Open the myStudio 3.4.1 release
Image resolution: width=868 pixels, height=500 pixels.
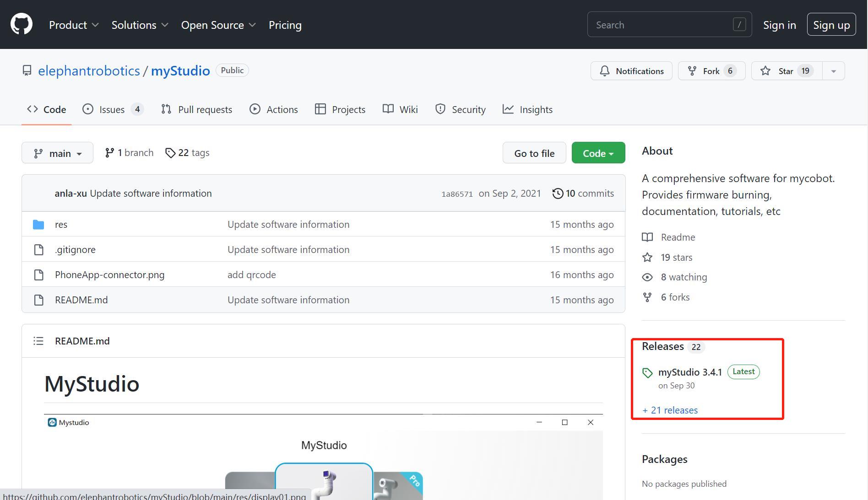coord(690,372)
